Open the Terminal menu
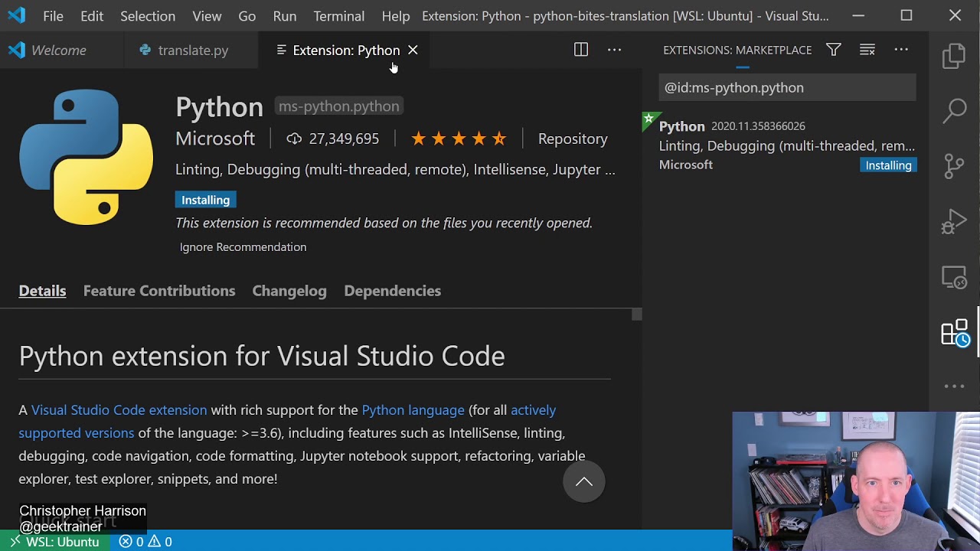 point(339,16)
